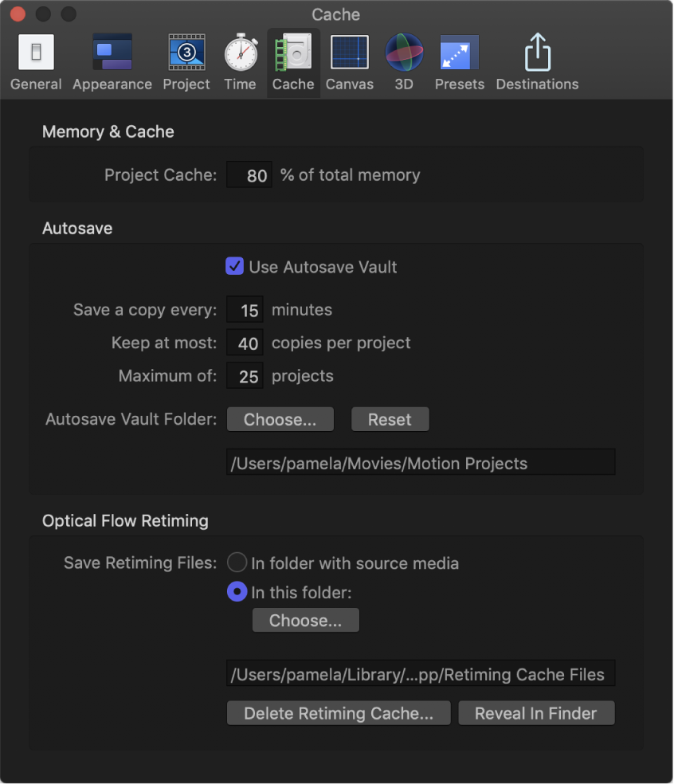The height and width of the screenshot is (784, 674).
Task: Open the Project preferences pane
Action: (186, 62)
